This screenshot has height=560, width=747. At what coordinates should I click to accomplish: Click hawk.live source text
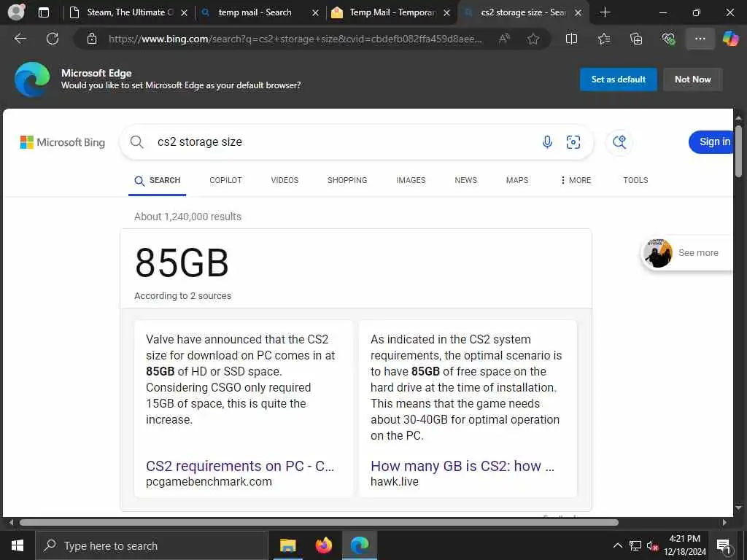[x=395, y=481]
